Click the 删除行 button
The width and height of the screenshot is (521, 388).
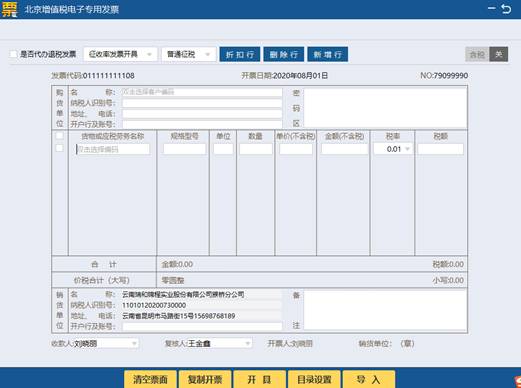click(x=284, y=54)
